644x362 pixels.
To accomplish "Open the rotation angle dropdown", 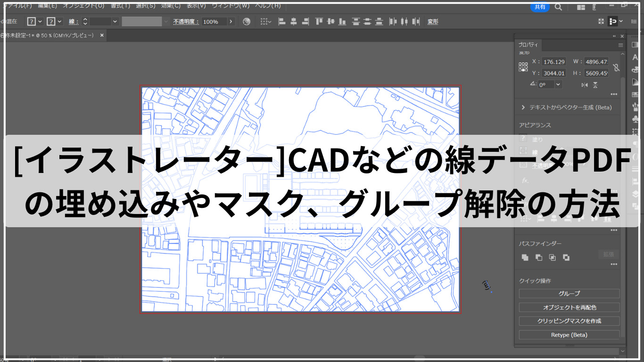I will [559, 84].
